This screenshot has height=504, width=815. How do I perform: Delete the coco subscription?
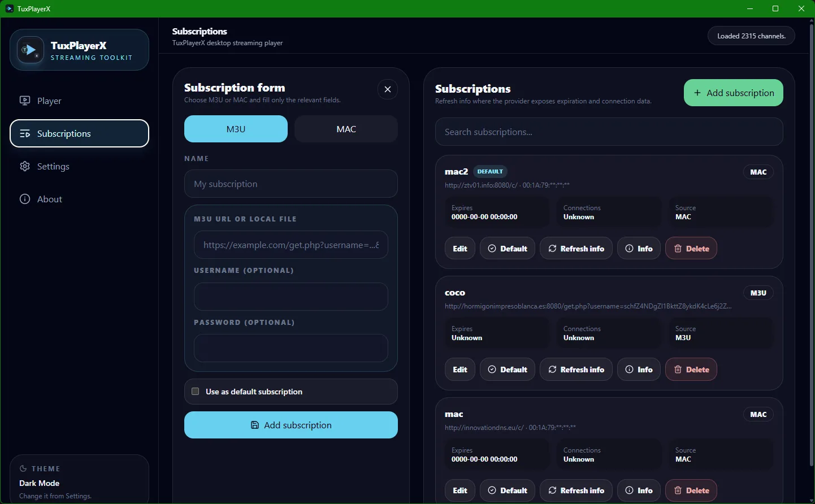click(x=691, y=370)
